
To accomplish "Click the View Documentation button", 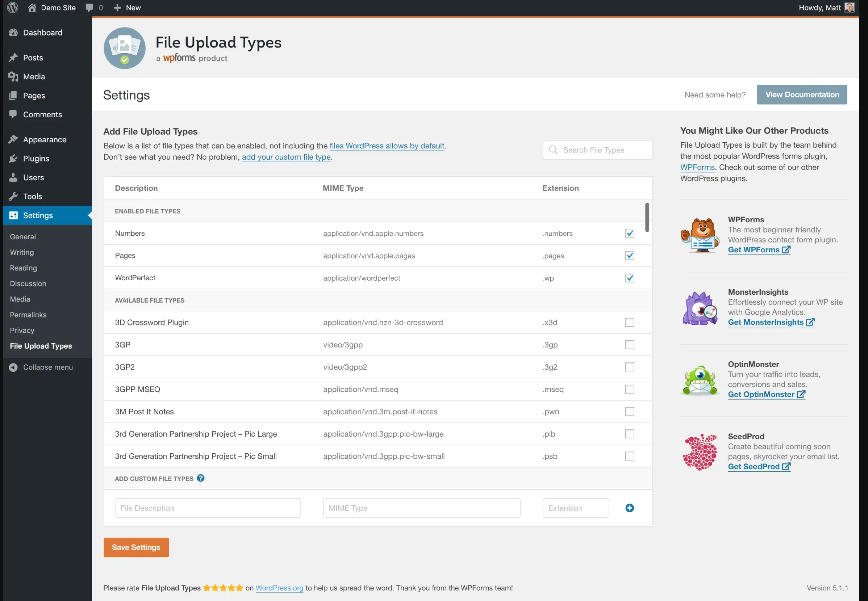I will coord(802,94).
